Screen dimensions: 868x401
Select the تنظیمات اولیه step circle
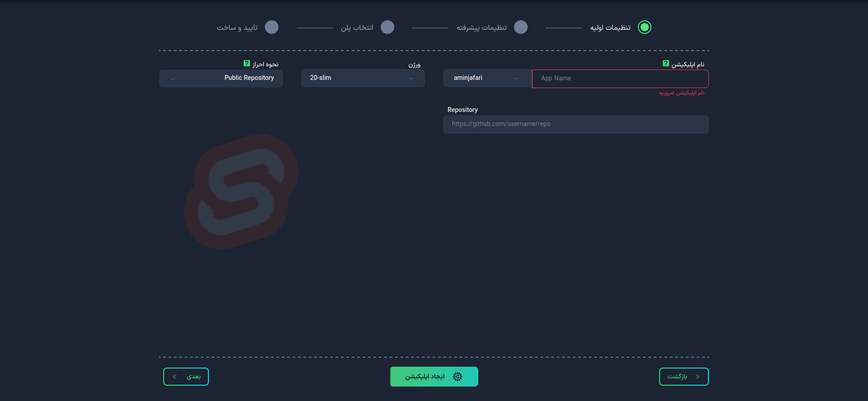pyautogui.click(x=644, y=27)
